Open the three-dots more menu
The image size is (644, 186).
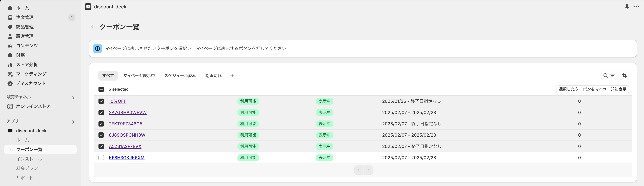pyautogui.click(x=636, y=7)
